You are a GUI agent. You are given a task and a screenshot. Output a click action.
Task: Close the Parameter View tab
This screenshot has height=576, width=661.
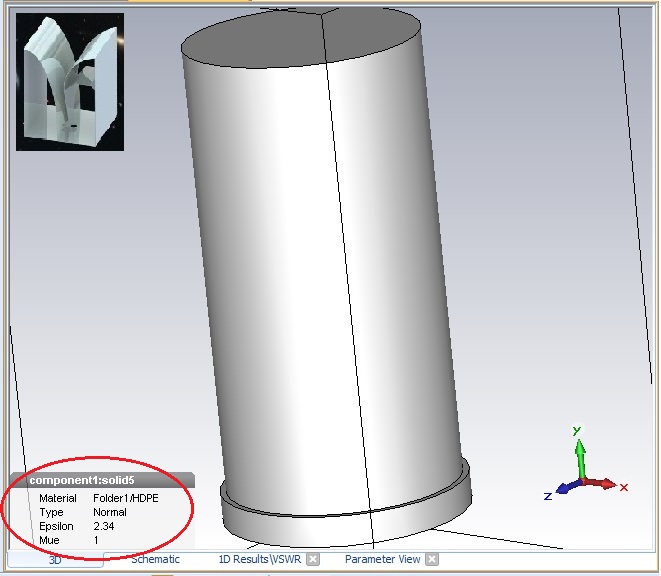pyautogui.click(x=432, y=560)
